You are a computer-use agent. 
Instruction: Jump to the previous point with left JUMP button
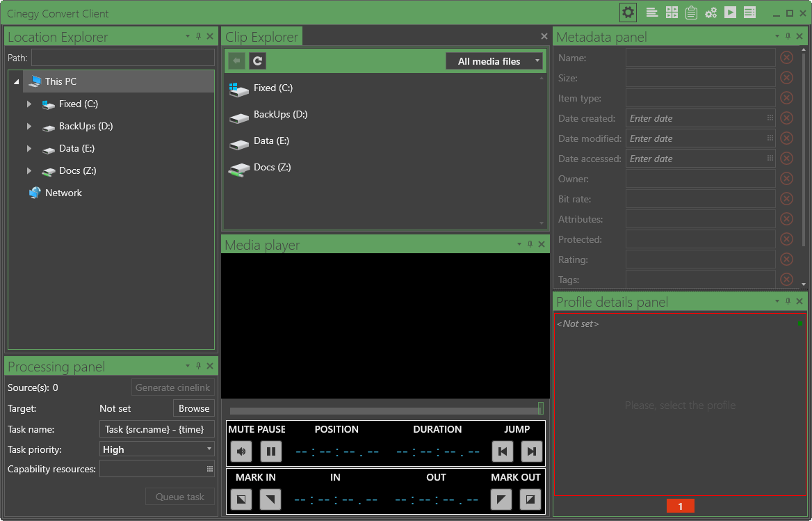503,451
